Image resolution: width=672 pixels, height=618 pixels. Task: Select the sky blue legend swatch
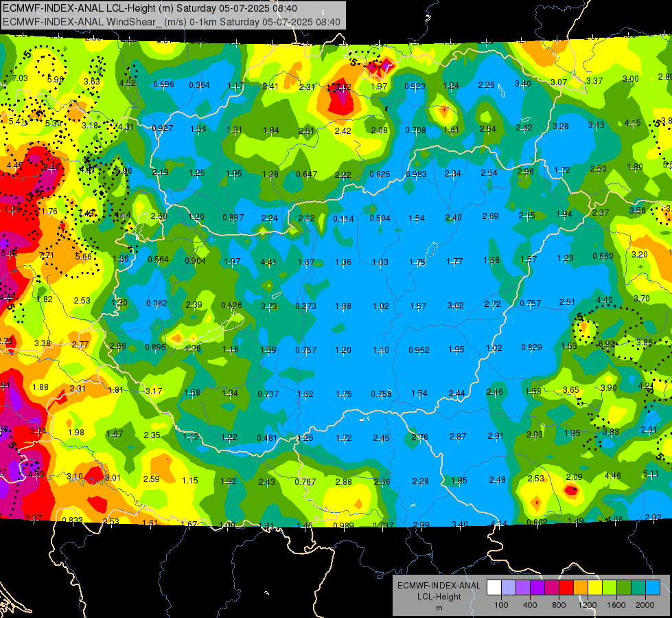pos(653,587)
